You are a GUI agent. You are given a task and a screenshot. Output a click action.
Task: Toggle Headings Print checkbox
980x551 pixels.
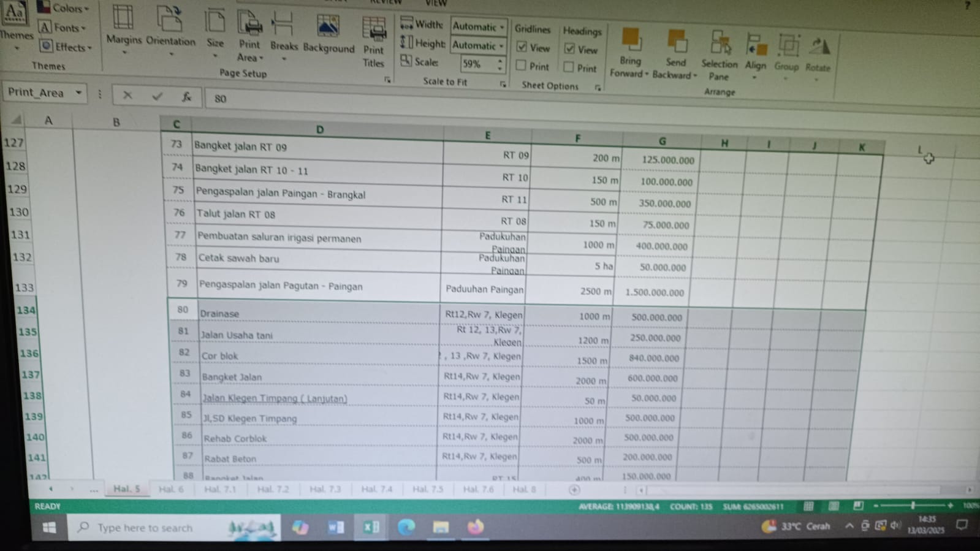click(569, 67)
